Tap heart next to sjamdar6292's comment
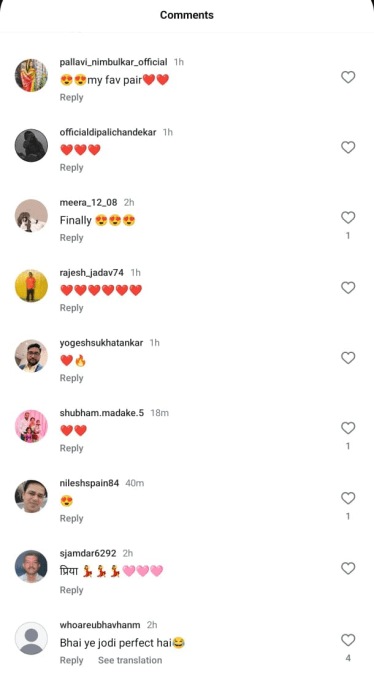Screen dimensions: 374x676 [x=348, y=569]
